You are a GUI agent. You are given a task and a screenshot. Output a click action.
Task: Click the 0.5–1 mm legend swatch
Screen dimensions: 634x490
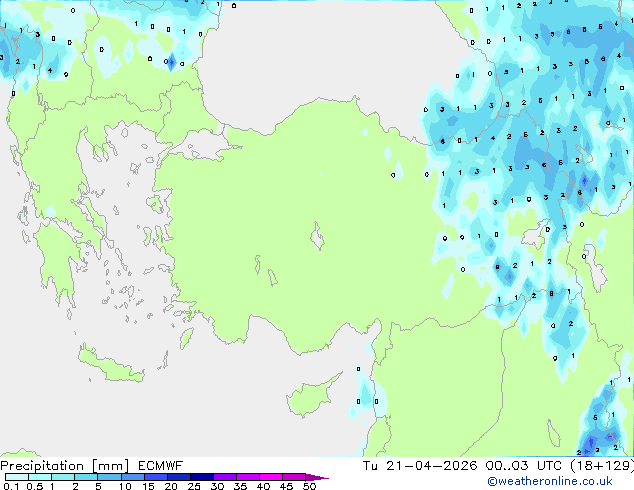pos(40,477)
